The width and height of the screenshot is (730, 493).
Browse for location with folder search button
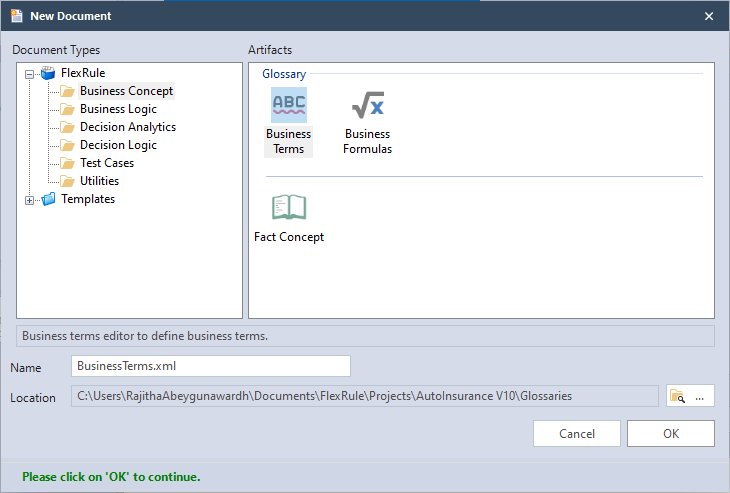(x=690, y=396)
